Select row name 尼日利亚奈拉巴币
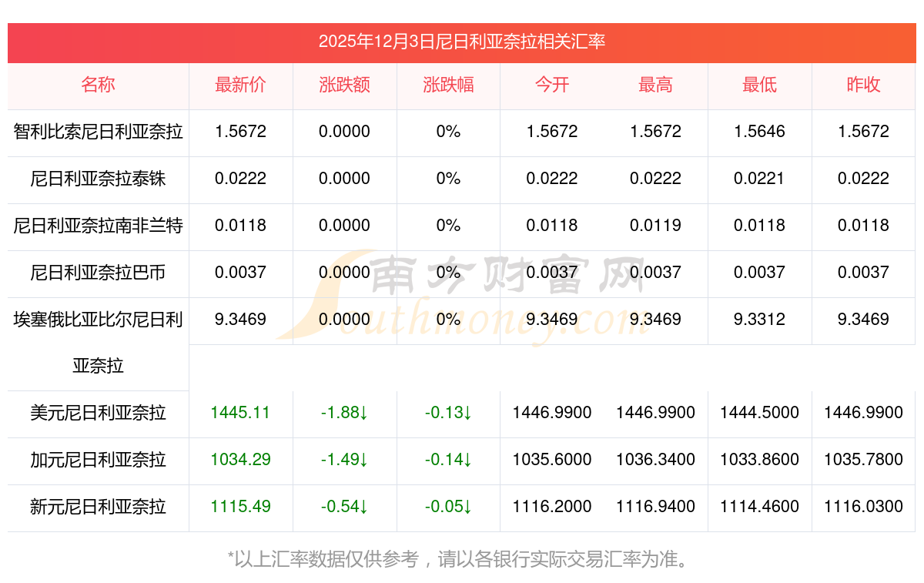 pos(98,273)
